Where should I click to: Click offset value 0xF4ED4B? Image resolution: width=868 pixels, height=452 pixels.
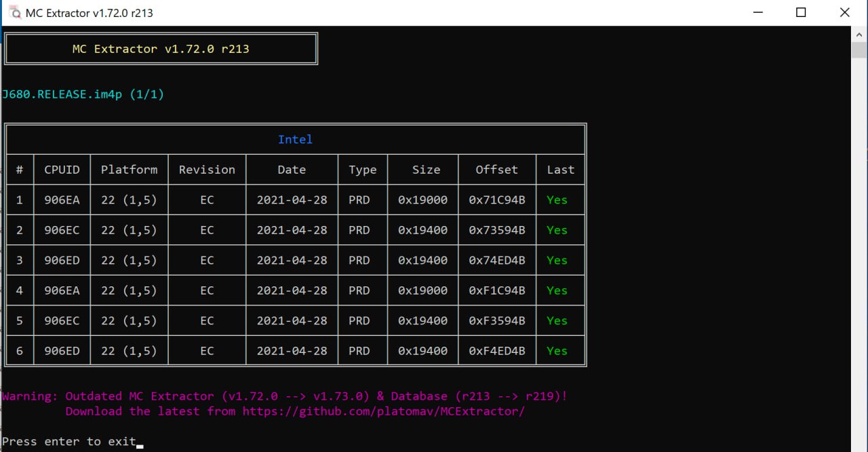497,351
